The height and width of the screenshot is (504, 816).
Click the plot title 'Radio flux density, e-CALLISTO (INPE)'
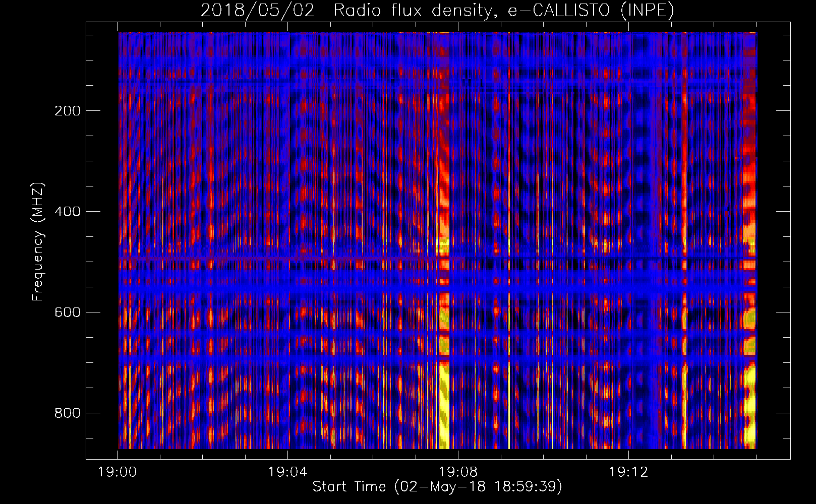pos(503,10)
